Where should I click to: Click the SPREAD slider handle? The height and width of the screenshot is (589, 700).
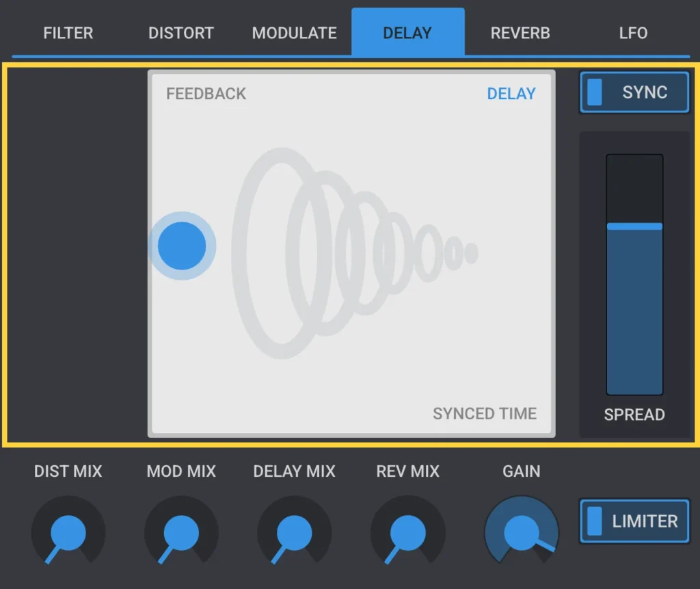[x=634, y=226]
